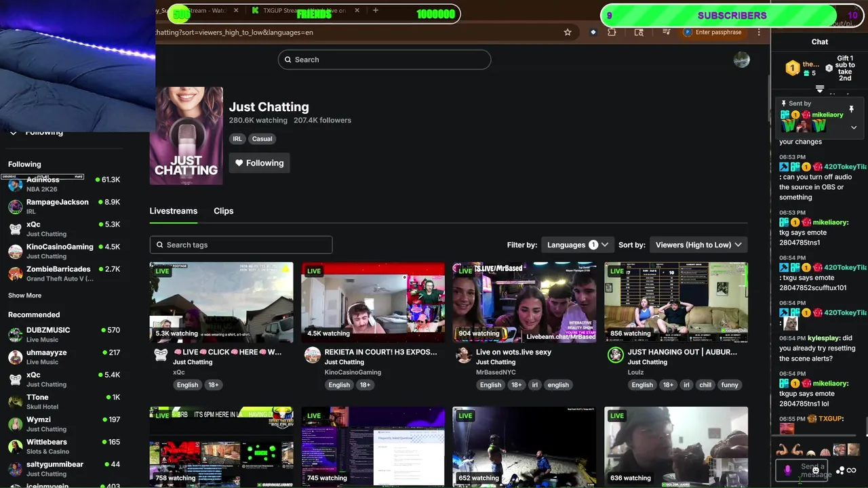Click Loulz avatar below stream card
This screenshot has height=488, width=868.
(x=616, y=354)
